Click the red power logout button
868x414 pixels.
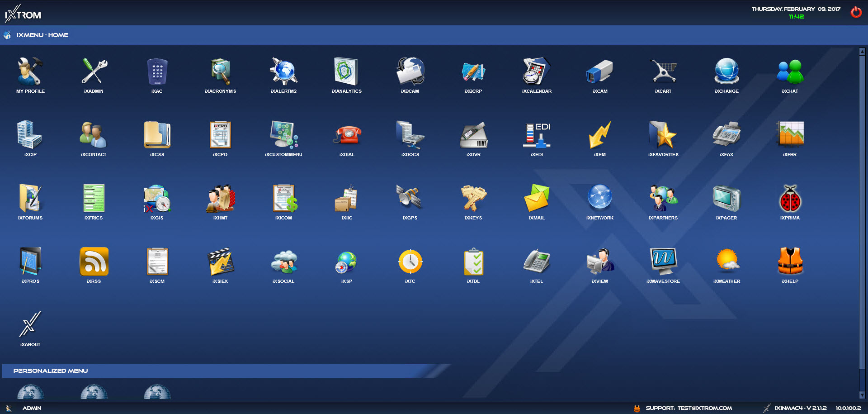pos(856,12)
